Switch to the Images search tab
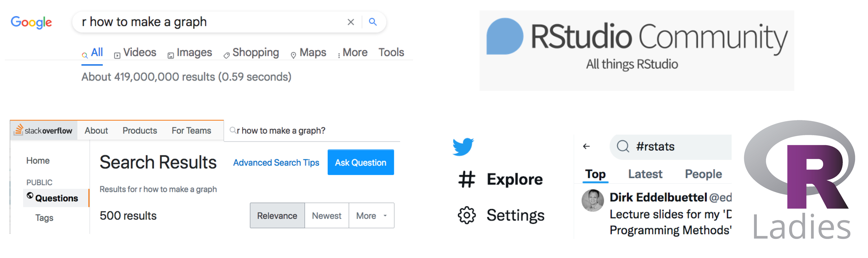This screenshot has height=258, width=868. click(x=190, y=53)
